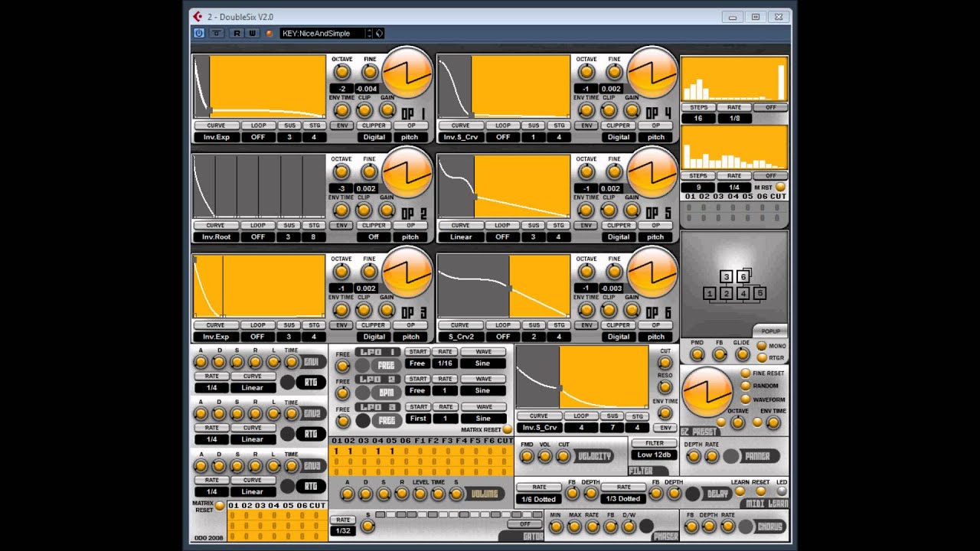Toggle the Phaser on/off button
Viewport: 980px width, 551px height.
tap(646, 527)
